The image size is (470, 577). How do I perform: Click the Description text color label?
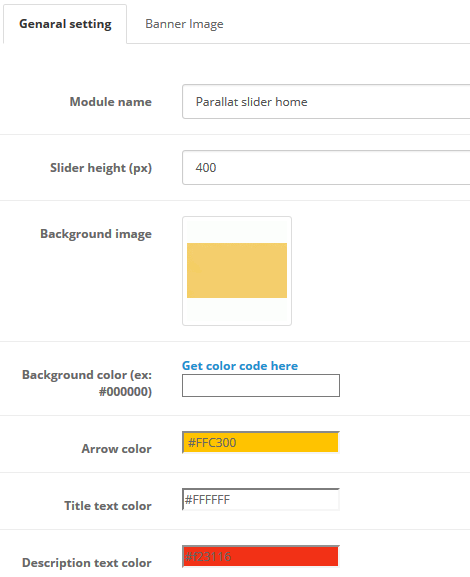(87, 563)
